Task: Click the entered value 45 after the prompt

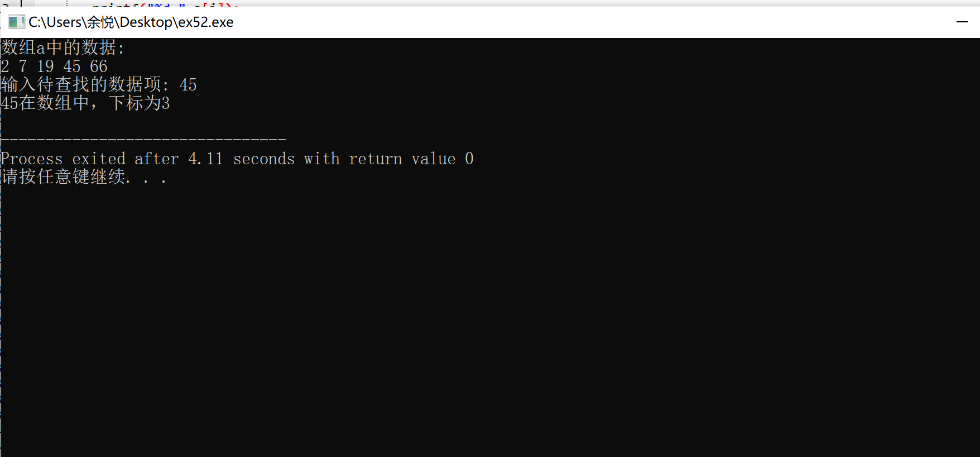Action: pos(188,85)
